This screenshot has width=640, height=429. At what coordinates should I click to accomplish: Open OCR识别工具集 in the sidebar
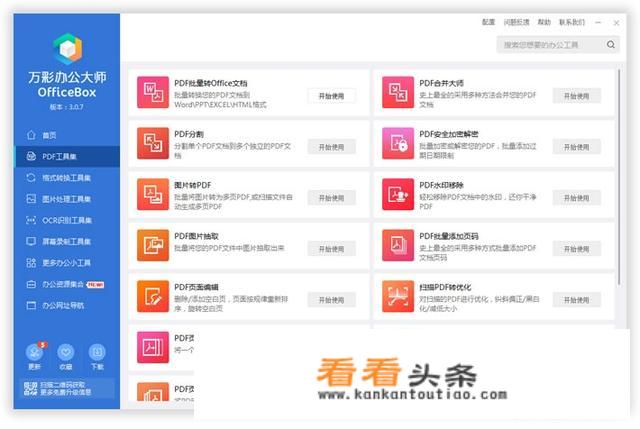pos(67,220)
